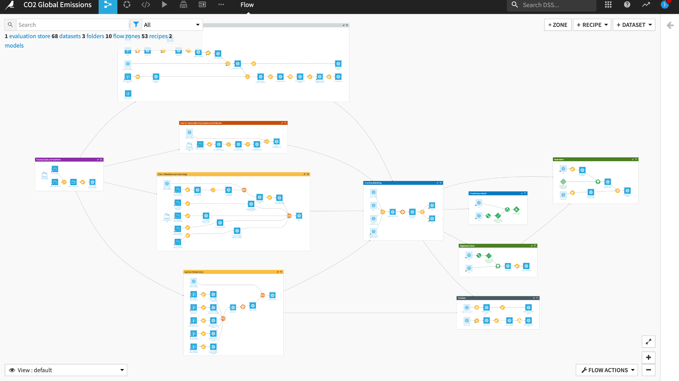Open the help question mark icon
The image size is (679, 381).
click(x=627, y=5)
